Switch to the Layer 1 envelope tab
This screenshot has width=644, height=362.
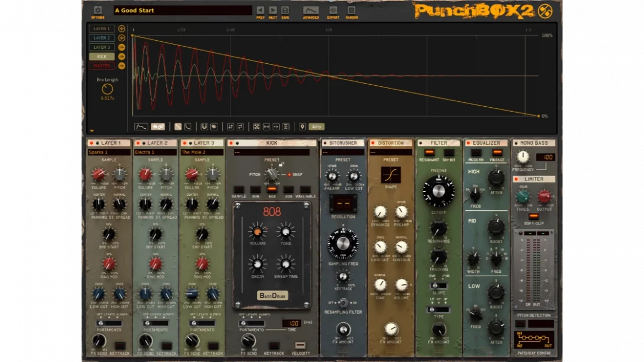102,29
